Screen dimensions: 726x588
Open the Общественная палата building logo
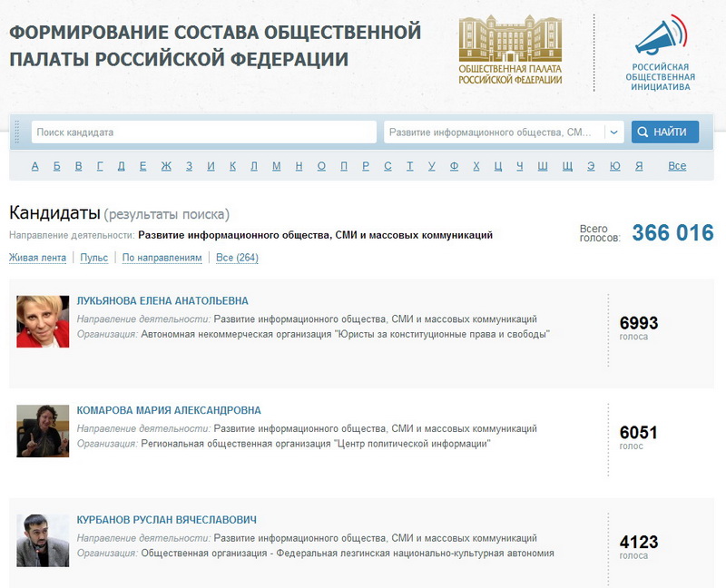[510, 50]
